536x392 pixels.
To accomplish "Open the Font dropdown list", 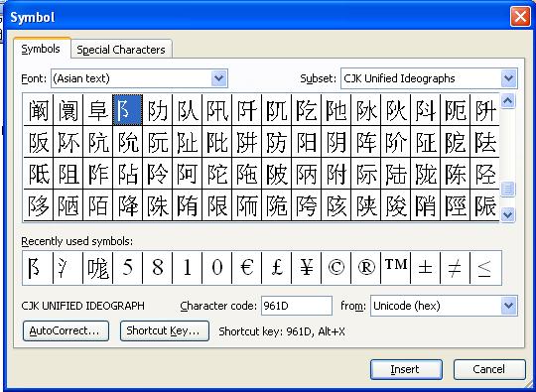I will pyautogui.click(x=219, y=78).
